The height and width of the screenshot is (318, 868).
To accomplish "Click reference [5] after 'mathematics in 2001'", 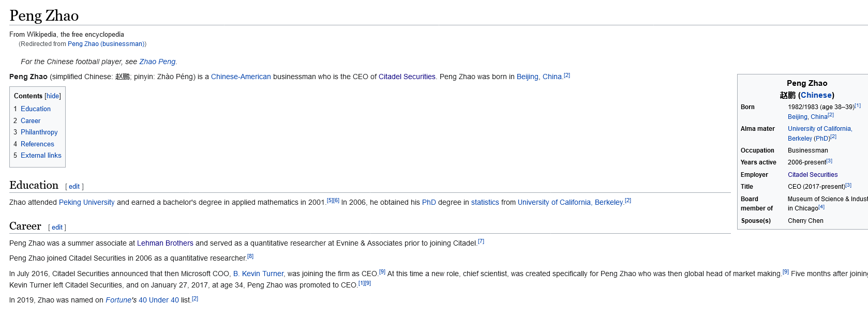I will (330, 200).
